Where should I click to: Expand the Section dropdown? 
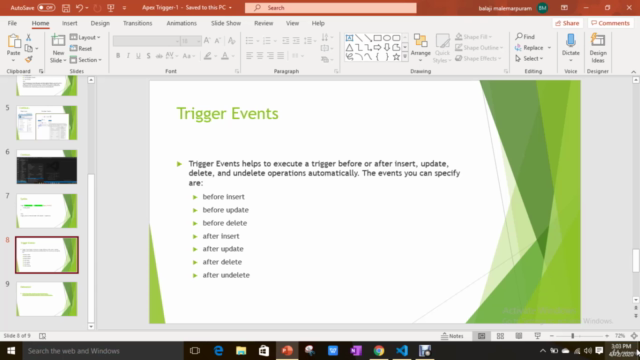86,60
